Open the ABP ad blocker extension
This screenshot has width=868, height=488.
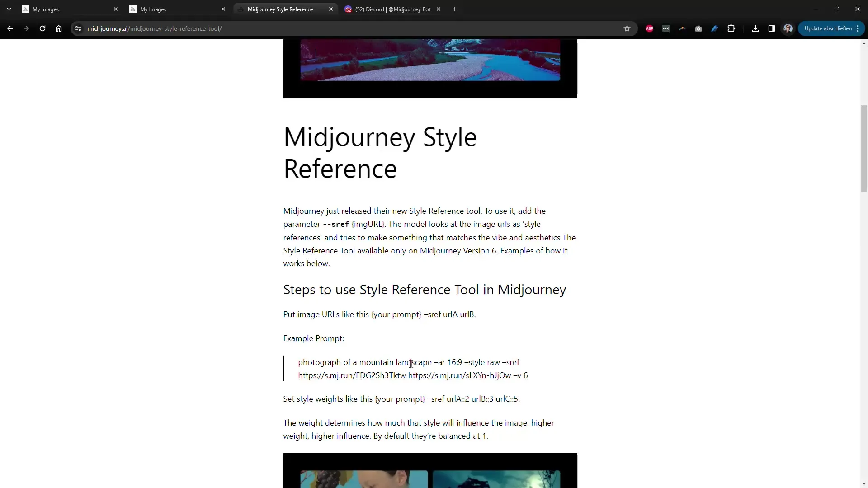[x=650, y=28]
